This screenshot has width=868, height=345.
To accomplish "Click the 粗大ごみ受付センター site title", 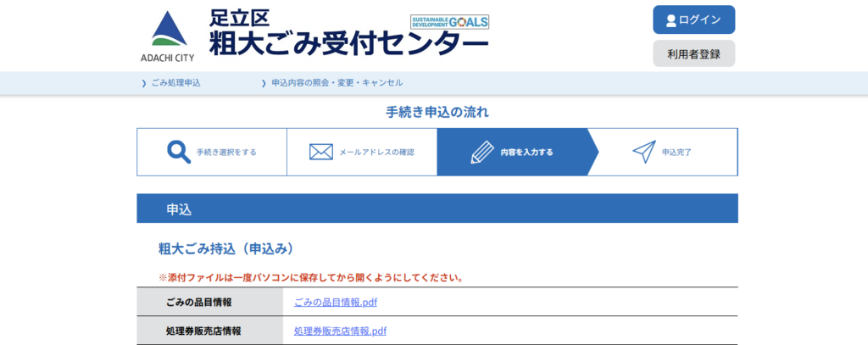I will 348,42.
